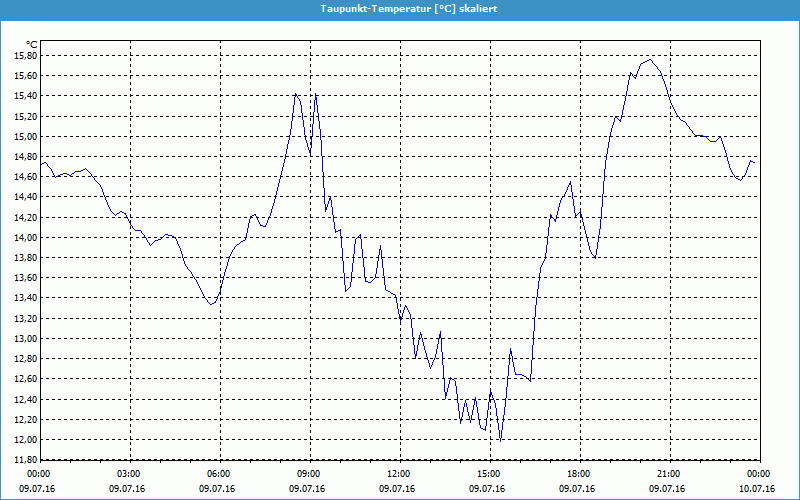This screenshot has height=500, width=800.
Task: Click the 15,00 y-axis tick label
Action: tap(24, 137)
